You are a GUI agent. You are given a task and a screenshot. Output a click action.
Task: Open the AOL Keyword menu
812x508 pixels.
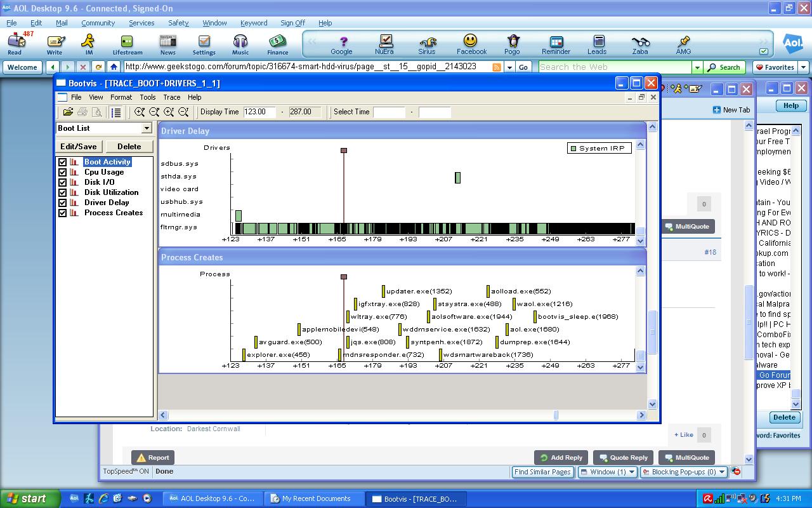pyautogui.click(x=253, y=23)
